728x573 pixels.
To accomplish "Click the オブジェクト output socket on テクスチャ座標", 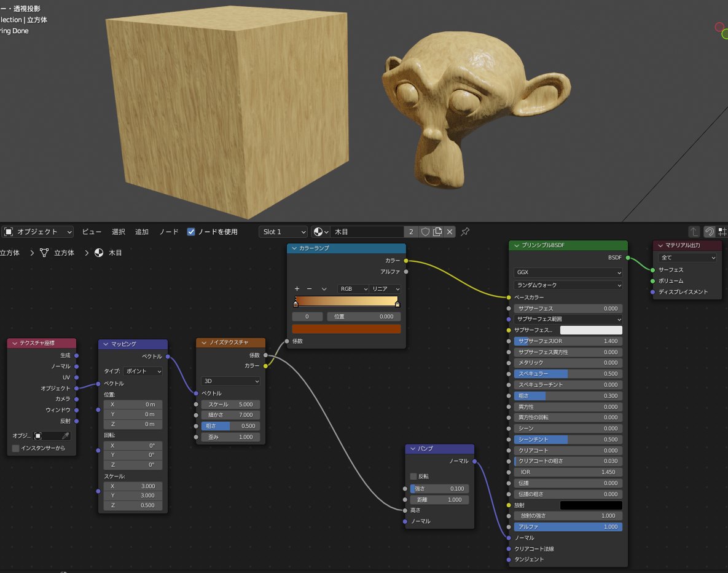I will click(77, 388).
